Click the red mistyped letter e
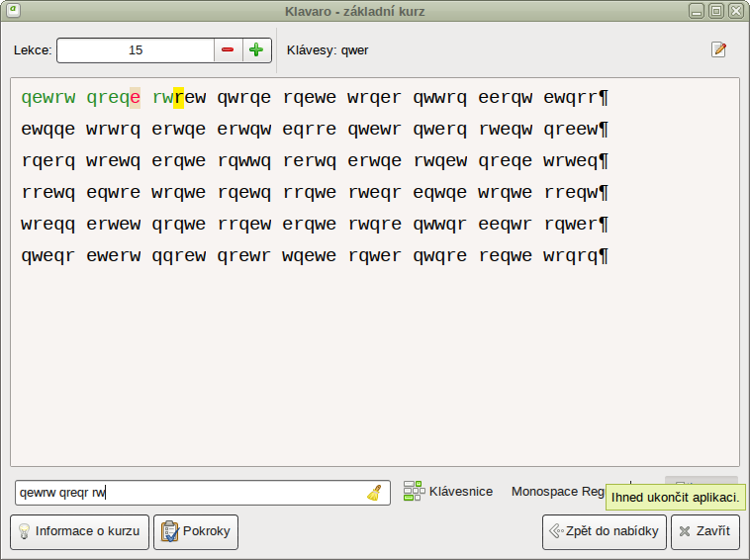This screenshot has width=750, height=560. click(136, 98)
